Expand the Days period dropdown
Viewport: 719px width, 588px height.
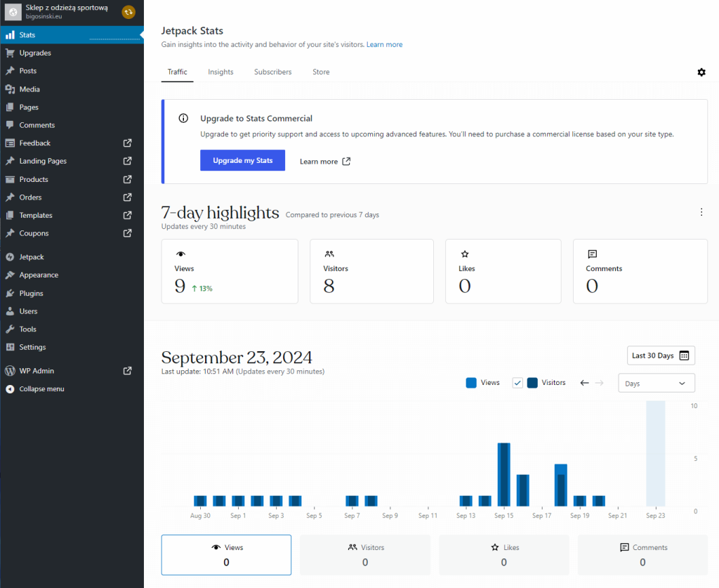coord(656,384)
